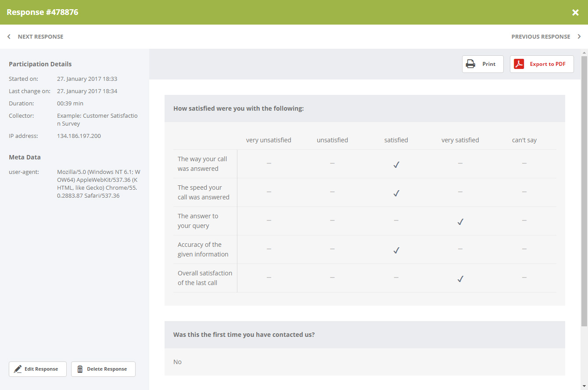Click the left chevron beside Next Response

[x=9, y=37]
